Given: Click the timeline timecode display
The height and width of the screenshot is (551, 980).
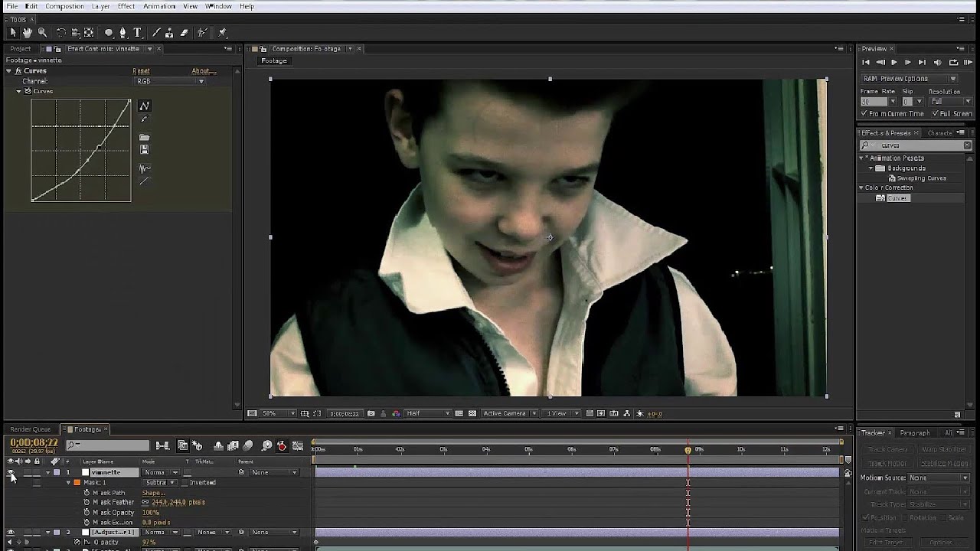Looking at the screenshot, I should pos(34,442).
